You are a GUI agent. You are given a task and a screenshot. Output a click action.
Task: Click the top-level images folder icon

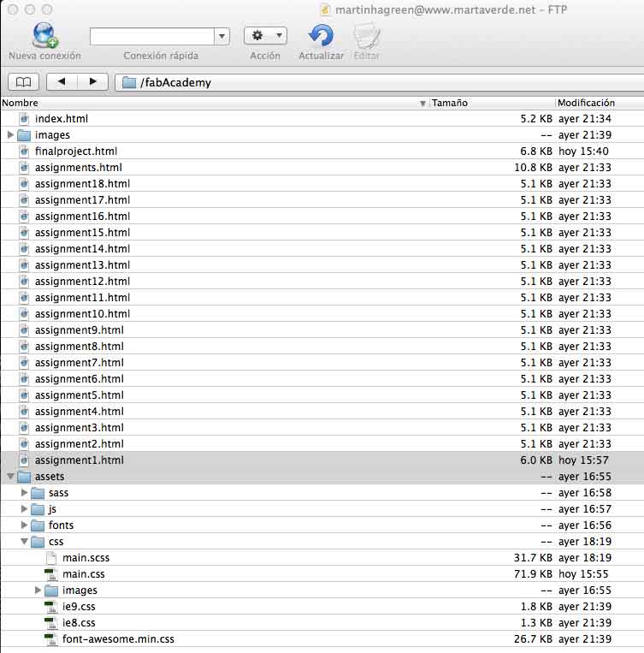(x=24, y=135)
